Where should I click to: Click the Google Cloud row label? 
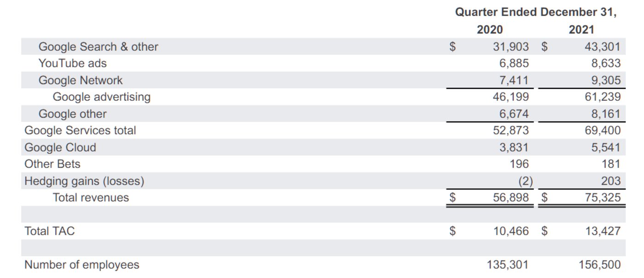click(x=60, y=148)
